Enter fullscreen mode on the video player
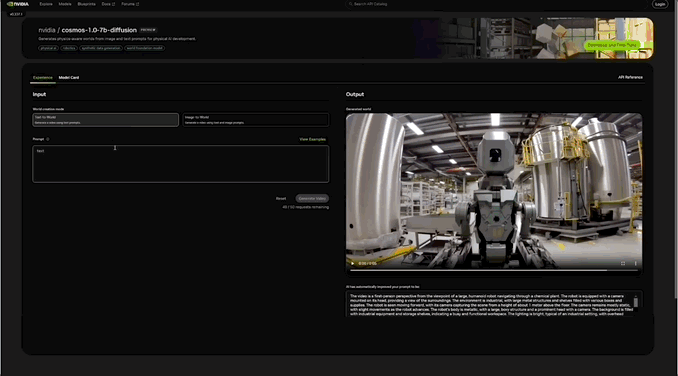 coord(623,263)
